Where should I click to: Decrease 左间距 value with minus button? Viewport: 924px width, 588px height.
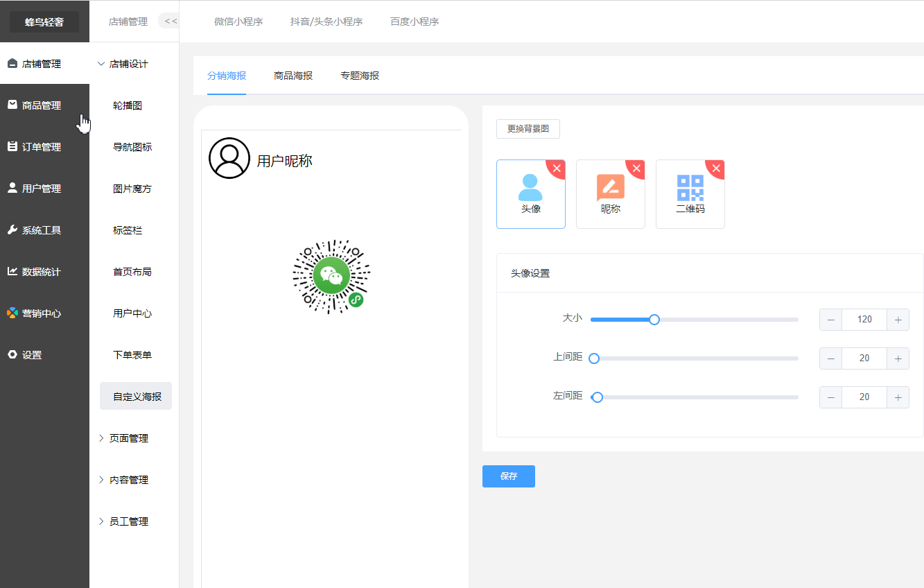[x=830, y=397]
